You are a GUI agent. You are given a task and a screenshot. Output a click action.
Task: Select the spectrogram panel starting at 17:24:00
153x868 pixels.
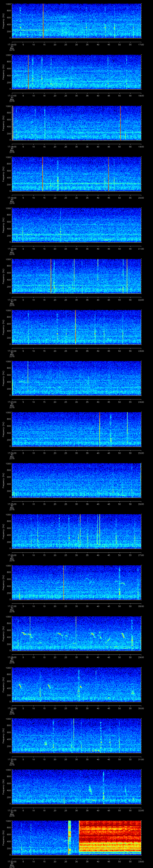(76, 429)
